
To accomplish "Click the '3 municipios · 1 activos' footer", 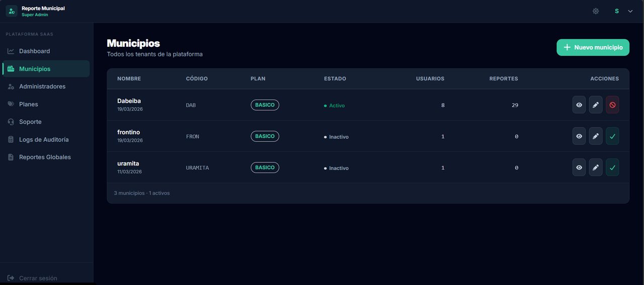I will [142, 193].
